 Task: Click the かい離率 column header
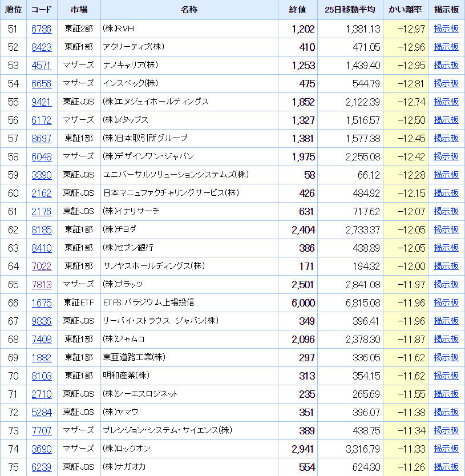(406, 10)
